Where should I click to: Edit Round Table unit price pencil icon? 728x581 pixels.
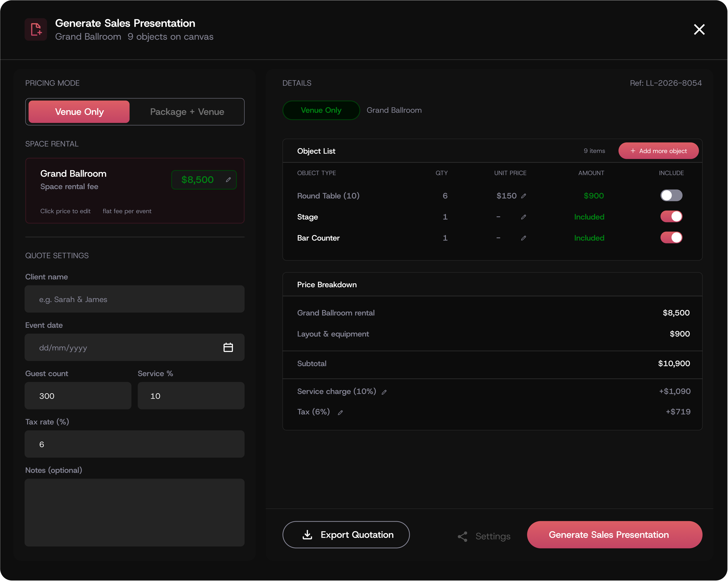523,196
